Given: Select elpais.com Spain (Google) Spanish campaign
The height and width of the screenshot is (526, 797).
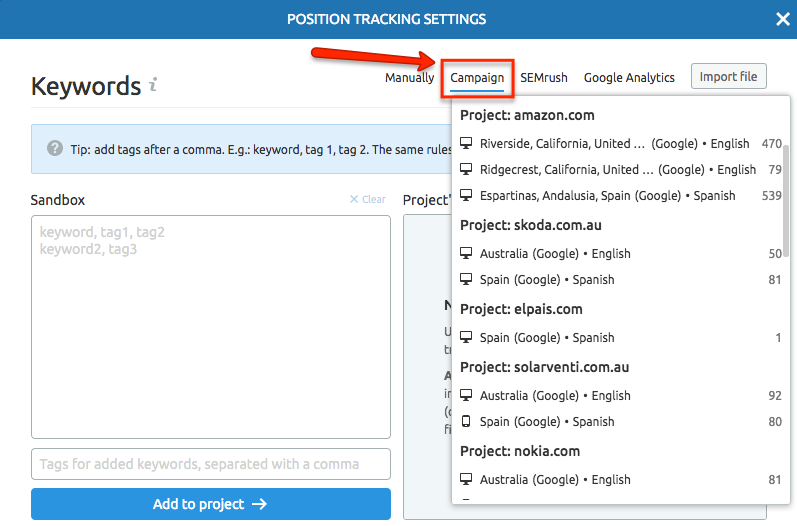Looking at the screenshot, I should (x=620, y=337).
